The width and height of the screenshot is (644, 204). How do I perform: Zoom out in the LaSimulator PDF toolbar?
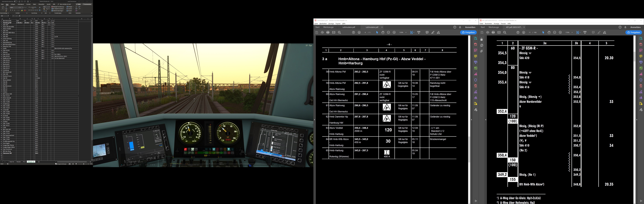388,32
